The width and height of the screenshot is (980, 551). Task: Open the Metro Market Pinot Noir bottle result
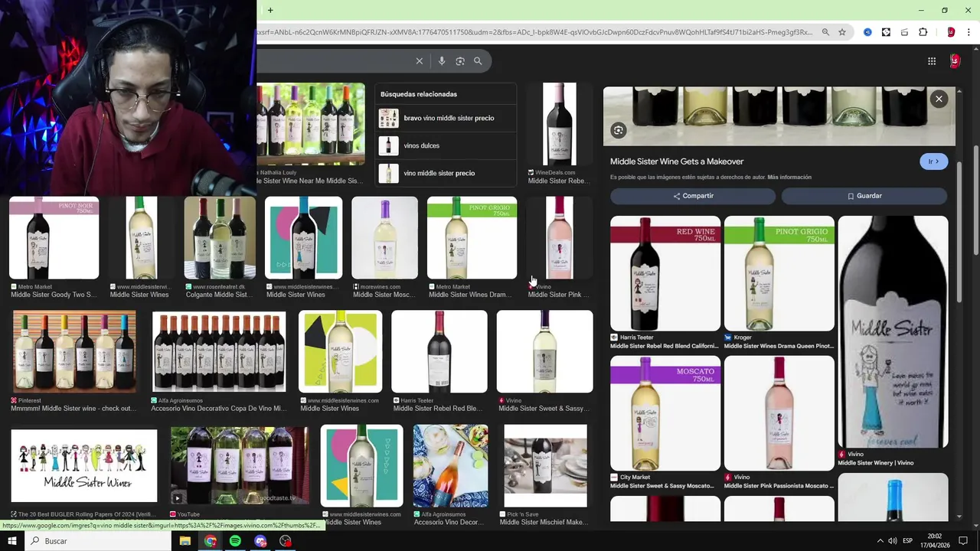coord(54,238)
